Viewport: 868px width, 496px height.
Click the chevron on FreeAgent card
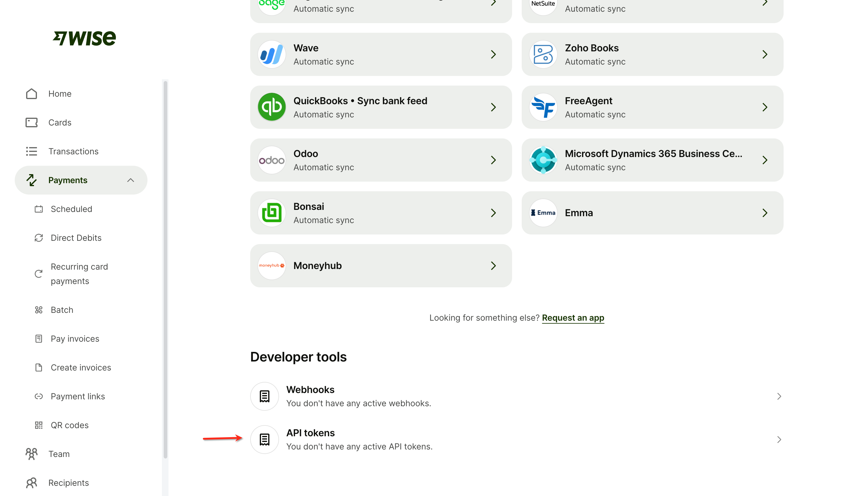click(765, 107)
